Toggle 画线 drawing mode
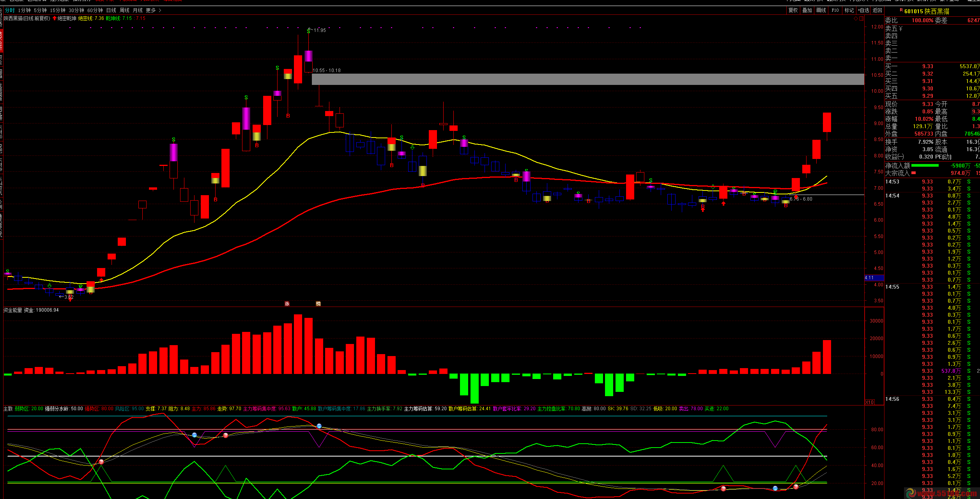Image resolution: width=980 pixels, height=499 pixels. tap(821, 10)
